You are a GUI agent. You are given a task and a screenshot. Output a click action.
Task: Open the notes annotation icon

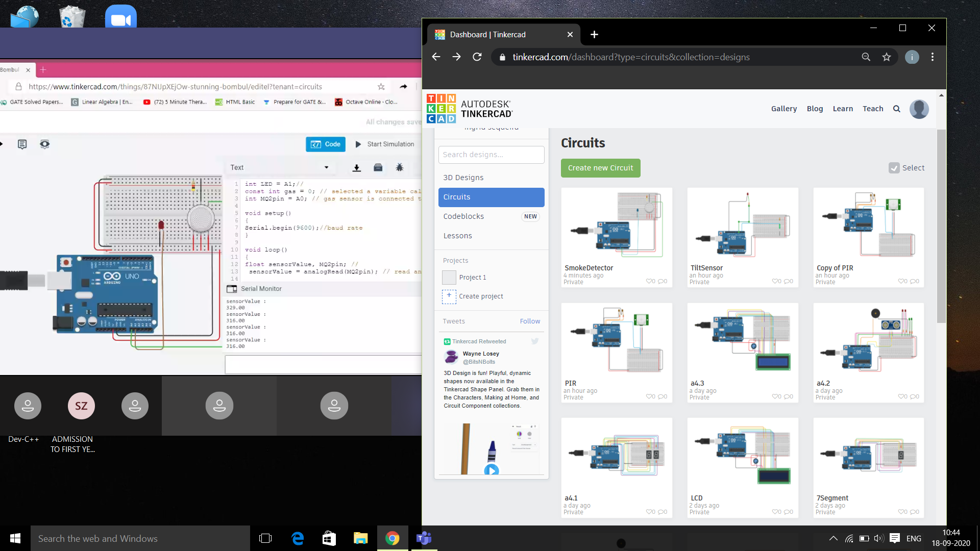pyautogui.click(x=22, y=144)
